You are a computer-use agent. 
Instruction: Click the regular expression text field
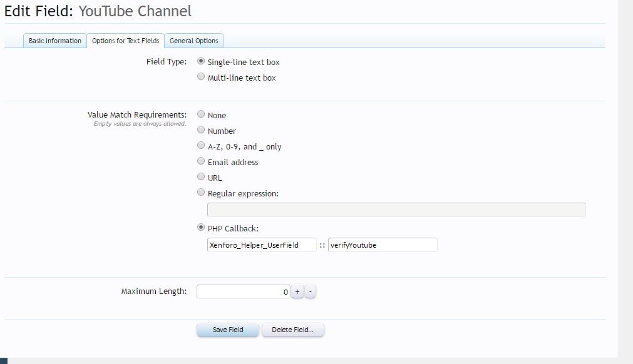click(396, 210)
